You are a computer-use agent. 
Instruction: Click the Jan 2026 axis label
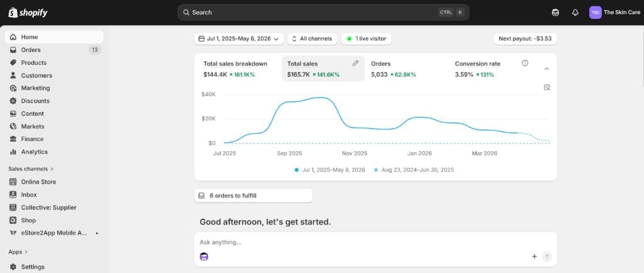pyautogui.click(x=419, y=153)
